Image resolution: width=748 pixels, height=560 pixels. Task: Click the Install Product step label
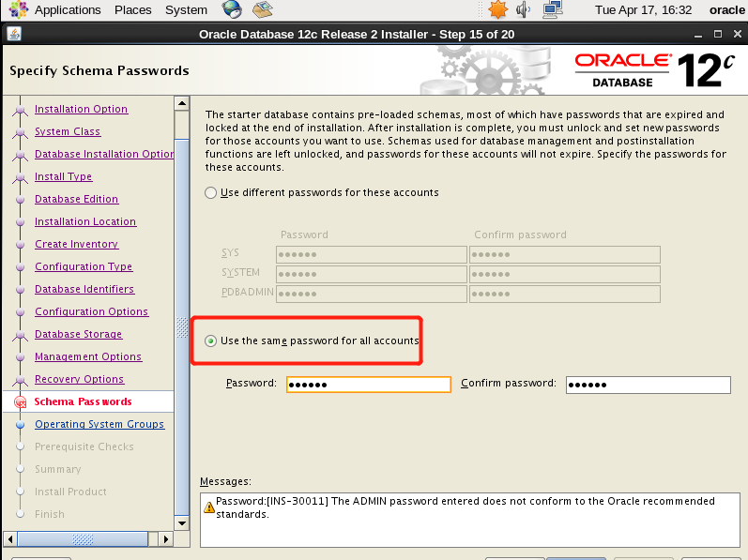click(70, 492)
